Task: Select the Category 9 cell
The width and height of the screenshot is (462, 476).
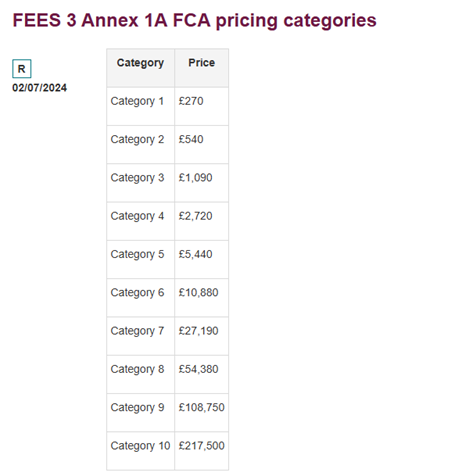Action: click(x=140, y=413)
